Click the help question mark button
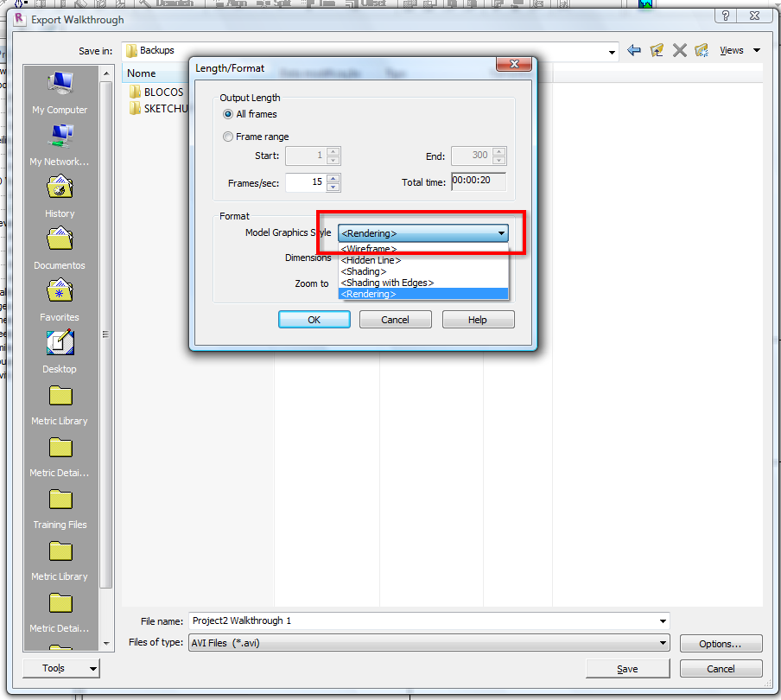 [726, 16]
